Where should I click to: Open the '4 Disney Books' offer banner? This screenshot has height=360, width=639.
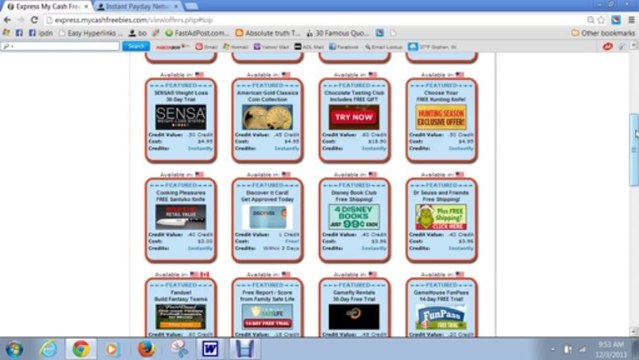point(354,217)
